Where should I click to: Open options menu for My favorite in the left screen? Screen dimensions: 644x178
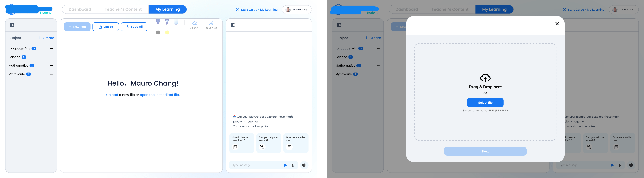coord(51,74)
